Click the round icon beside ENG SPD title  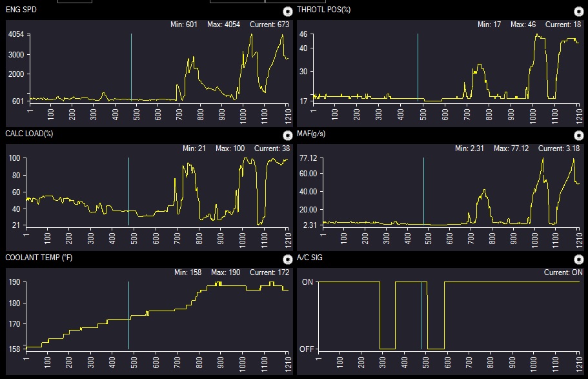(288, 11)
